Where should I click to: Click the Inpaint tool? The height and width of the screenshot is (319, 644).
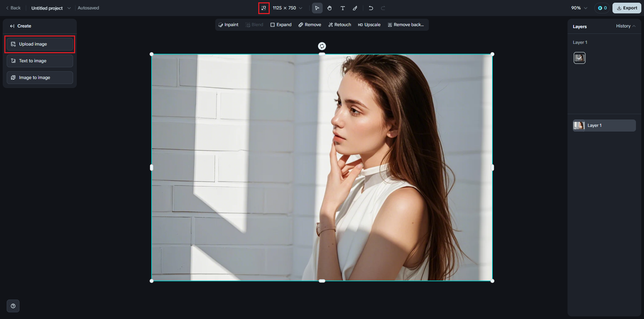pyautogui.click(x=228, y=25)
